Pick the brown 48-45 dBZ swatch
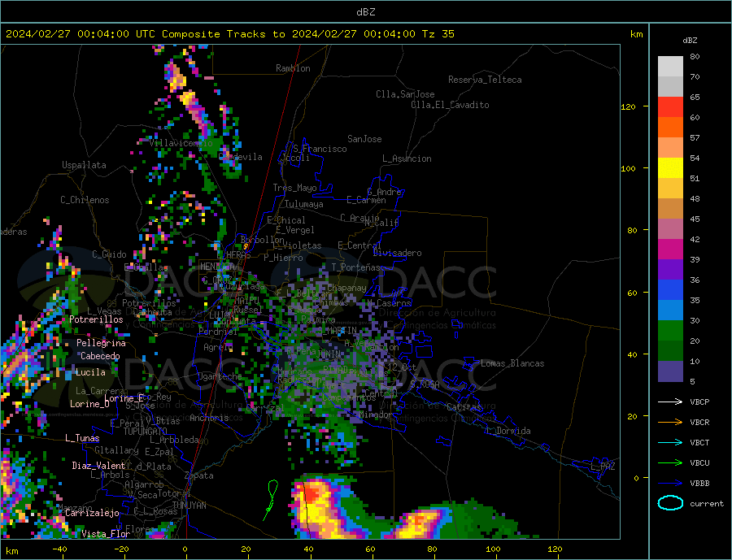Screen dimensions: 732x560 (670, 209)
